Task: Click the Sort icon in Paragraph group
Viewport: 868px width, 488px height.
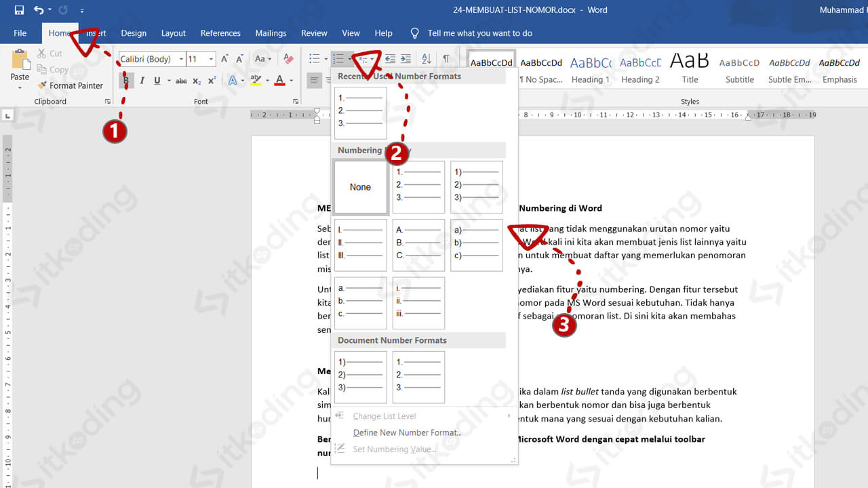Action: 426,58
